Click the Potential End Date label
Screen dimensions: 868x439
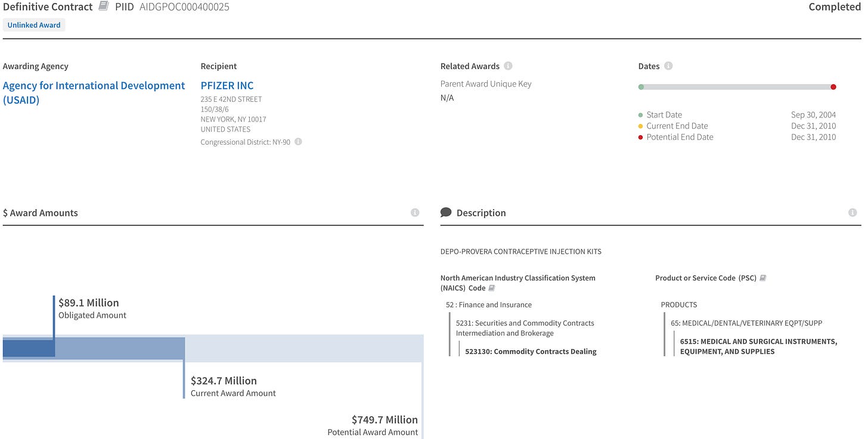680,137
